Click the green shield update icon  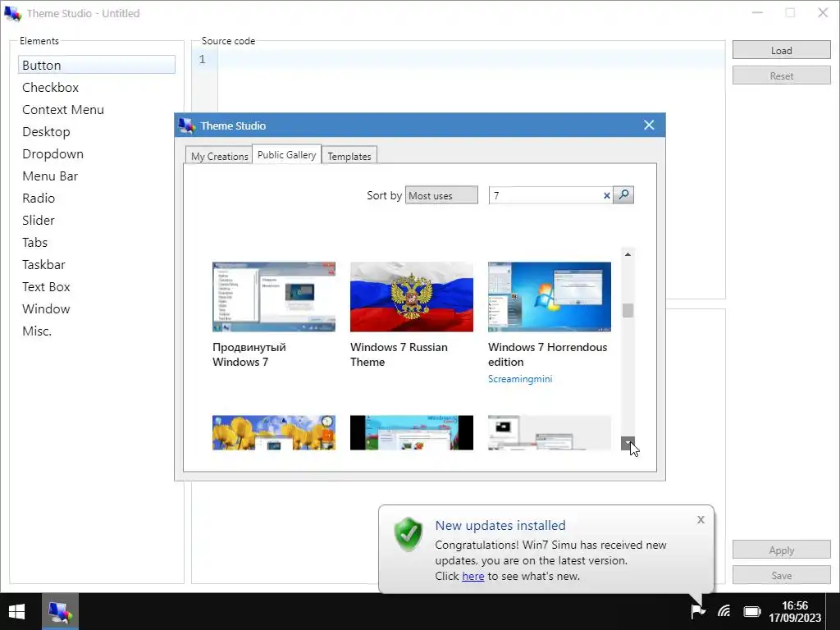tap(409, 534)
